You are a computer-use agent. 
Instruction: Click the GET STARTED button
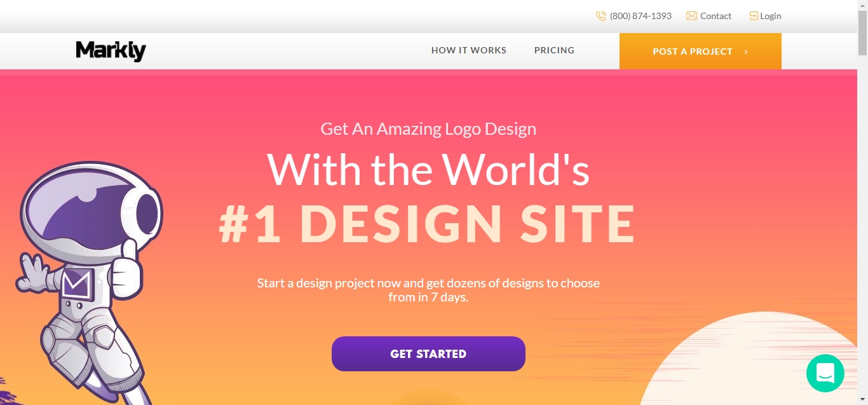coord(428,354)
